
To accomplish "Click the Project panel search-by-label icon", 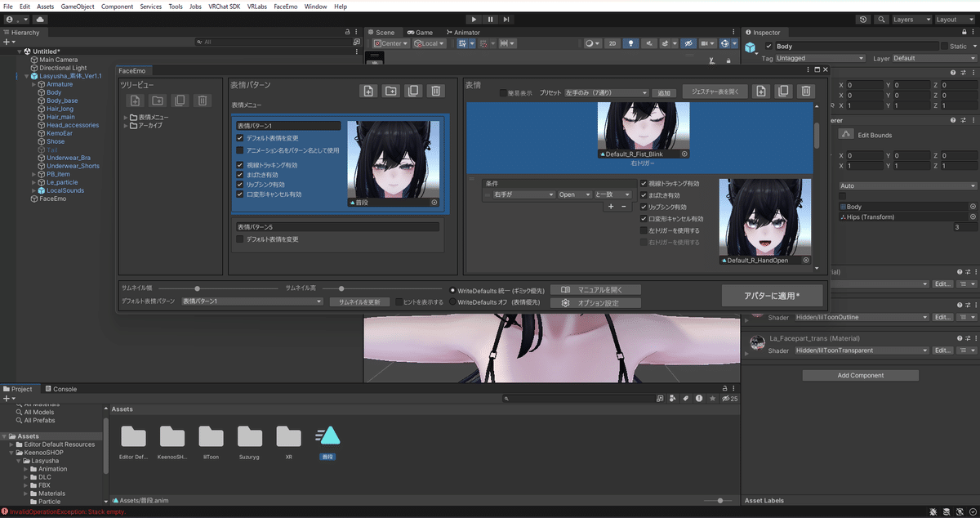I will pyautogui.click(x=685, y=399).
